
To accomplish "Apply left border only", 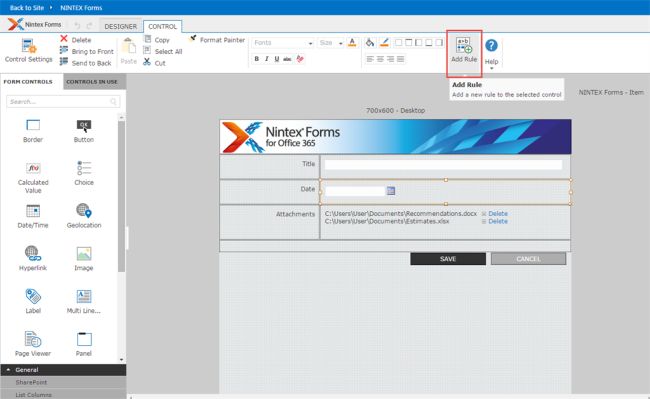I will tap(419, 42).
